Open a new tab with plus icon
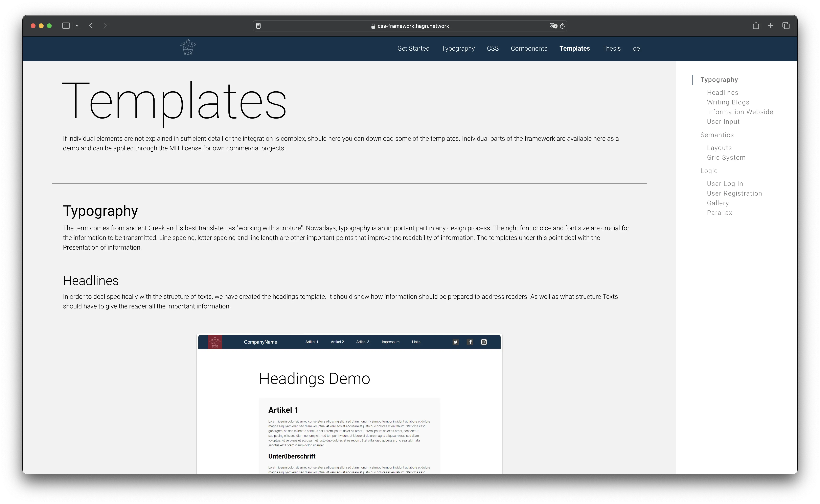This screenshot has height=504, width=820. tap(771, 26)
